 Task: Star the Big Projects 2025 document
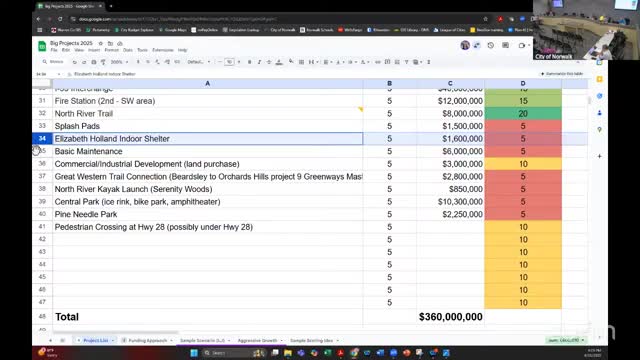(x=101, y=43)
